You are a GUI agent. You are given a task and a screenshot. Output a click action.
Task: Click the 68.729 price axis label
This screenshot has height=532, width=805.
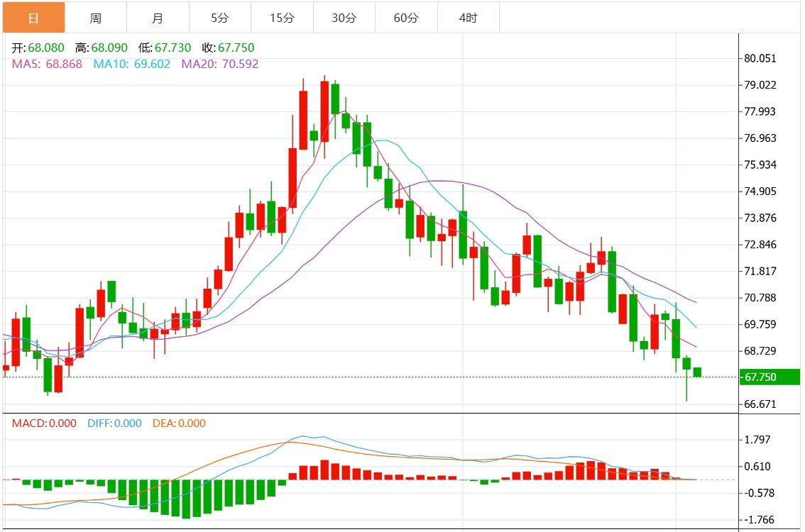(x=760, y=351)
